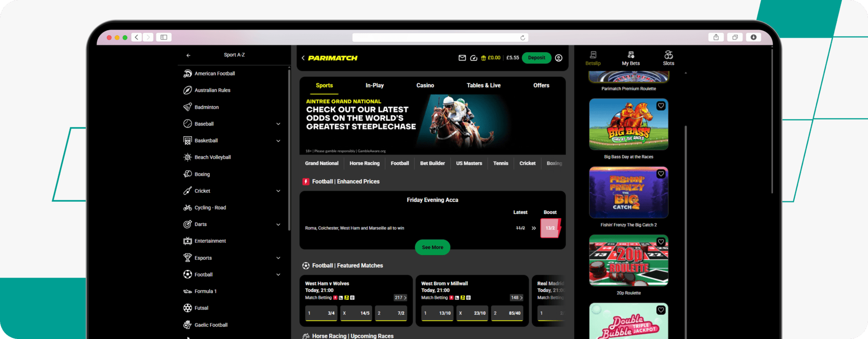Select the Football ball icon in the sidebar
Image resolution: width=868 pixels, height=339 pixels.
[x=188, y=274]
